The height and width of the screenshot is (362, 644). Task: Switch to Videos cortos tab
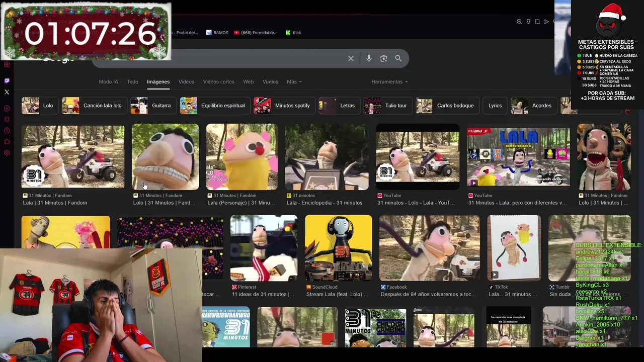pos(218,82)
